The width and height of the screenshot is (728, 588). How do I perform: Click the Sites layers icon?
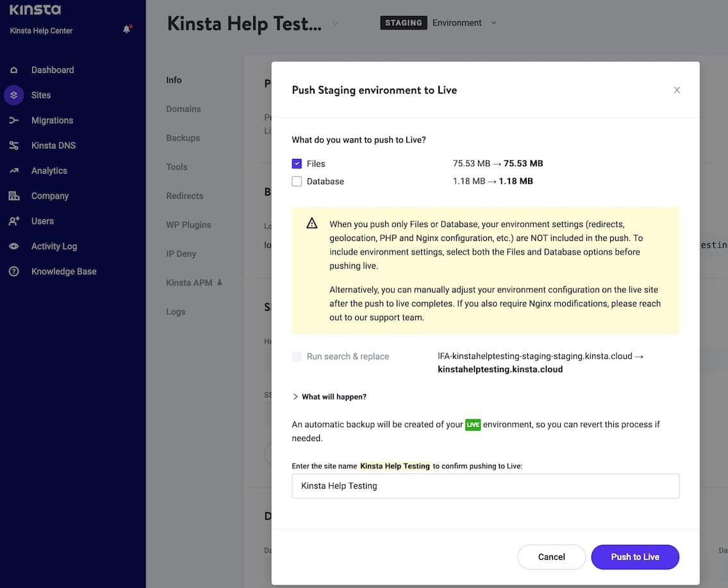pos(14,95)
